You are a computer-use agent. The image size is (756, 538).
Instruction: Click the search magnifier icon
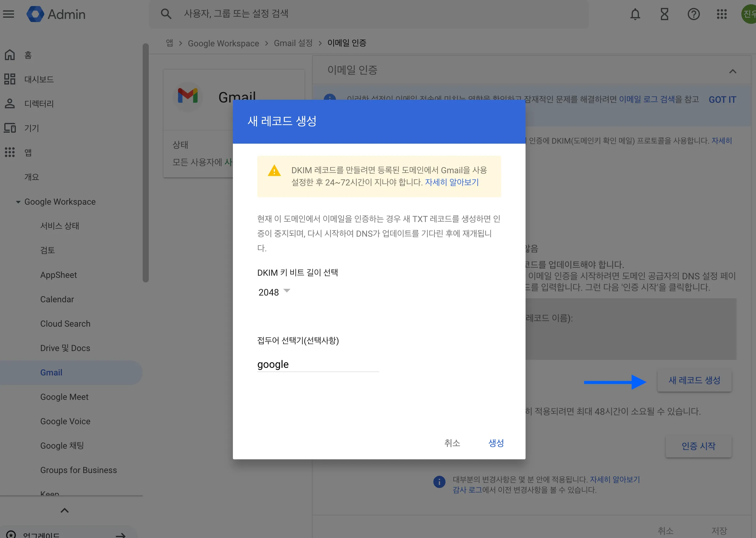pos(166,14)
